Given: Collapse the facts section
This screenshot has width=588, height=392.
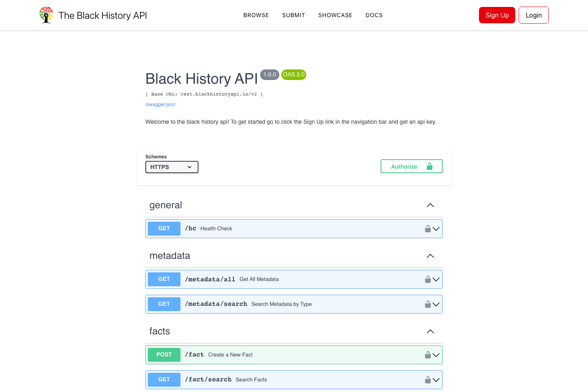Looking at the screenshot, I should tap(430, 332).
